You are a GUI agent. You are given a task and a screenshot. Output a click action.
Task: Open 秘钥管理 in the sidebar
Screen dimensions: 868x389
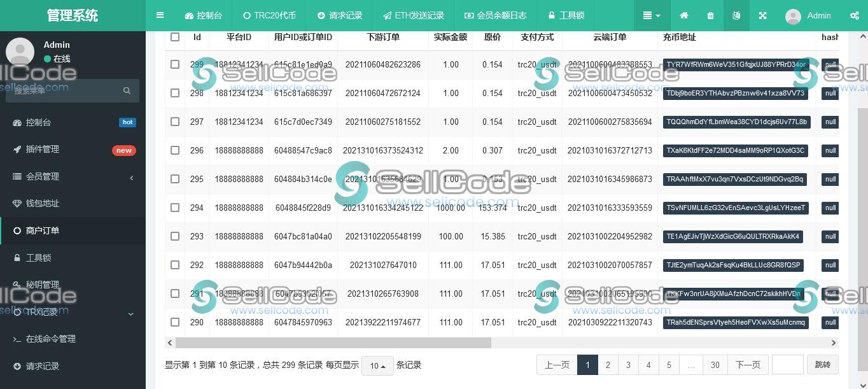pos(73,285)
